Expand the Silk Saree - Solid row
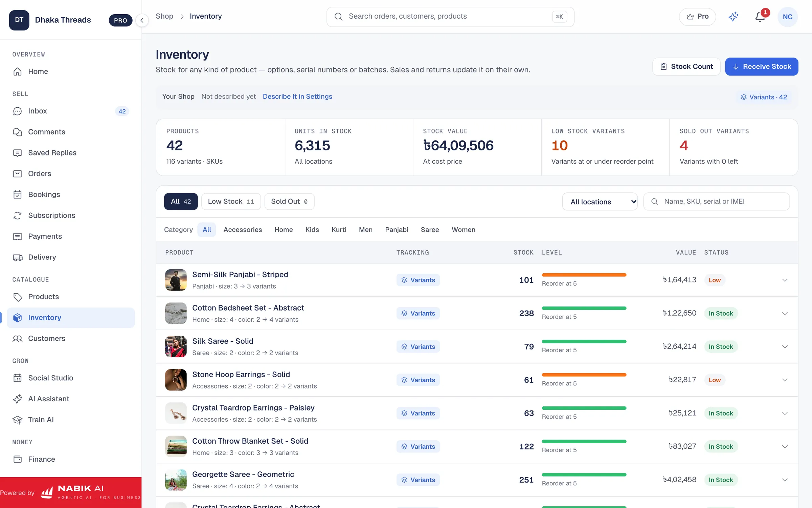 [785, 347]
